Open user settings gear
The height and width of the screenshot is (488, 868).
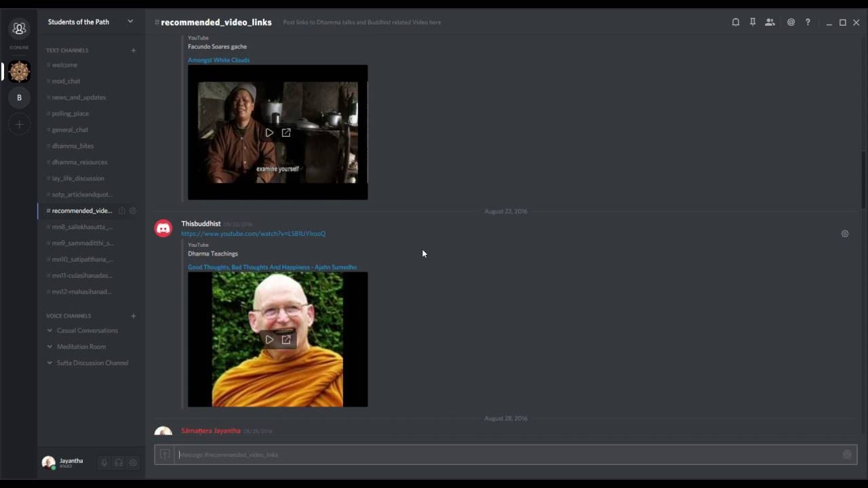pos(133,463)
